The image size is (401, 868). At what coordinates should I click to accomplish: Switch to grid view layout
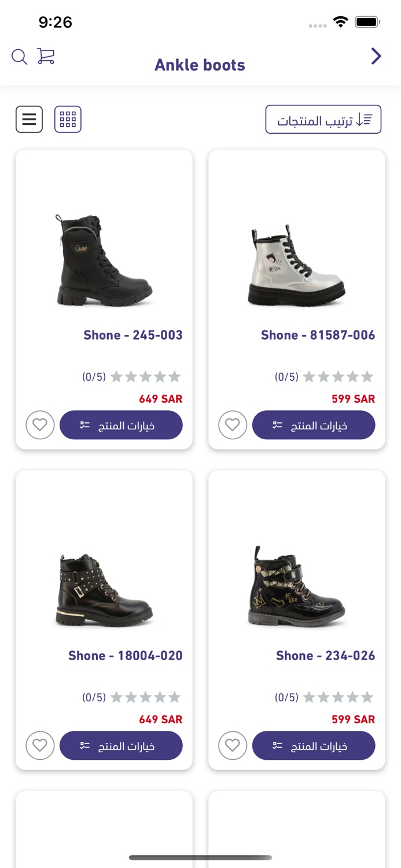coord(68,119)
